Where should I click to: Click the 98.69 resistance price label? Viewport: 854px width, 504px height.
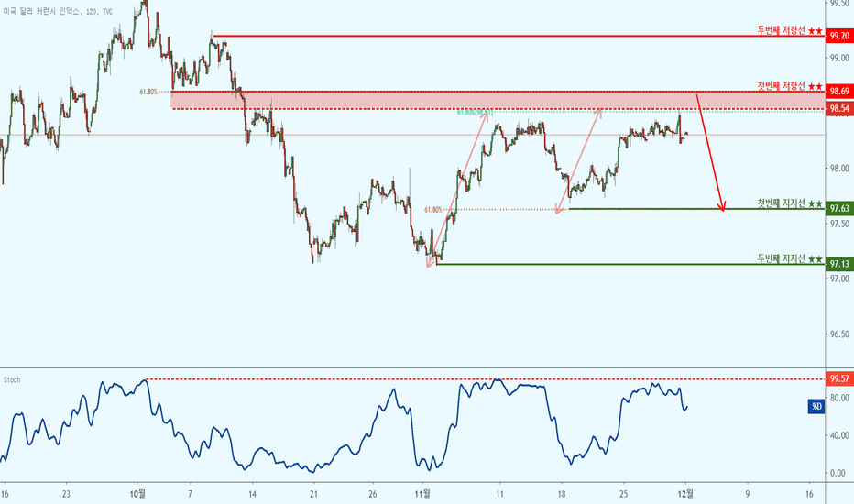pos(839,91)
